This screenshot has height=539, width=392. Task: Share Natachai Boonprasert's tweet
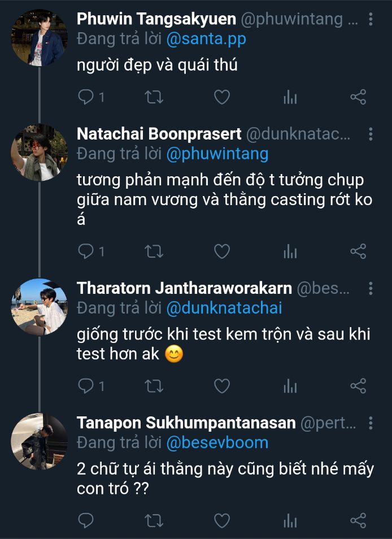coord(358,251)
